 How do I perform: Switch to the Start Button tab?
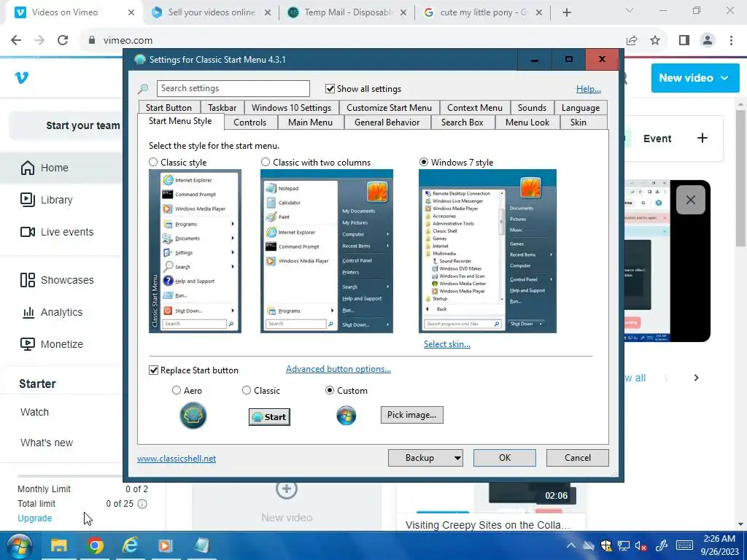[169, 108]
